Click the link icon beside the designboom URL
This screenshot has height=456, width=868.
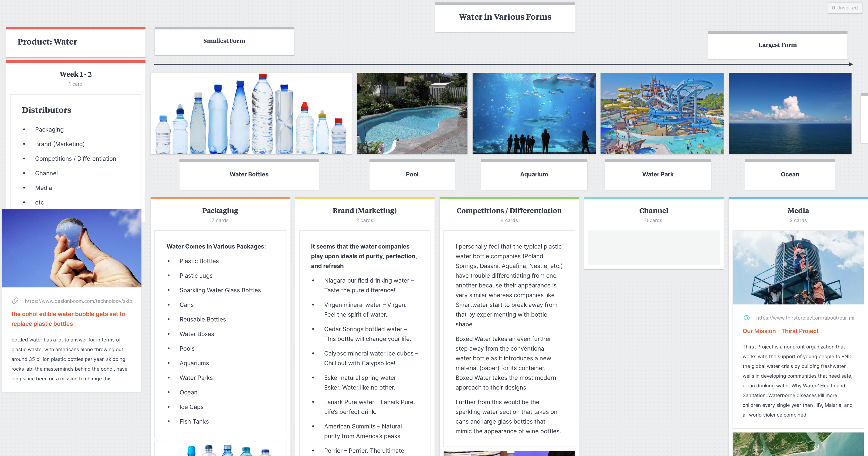click(15, 300)
